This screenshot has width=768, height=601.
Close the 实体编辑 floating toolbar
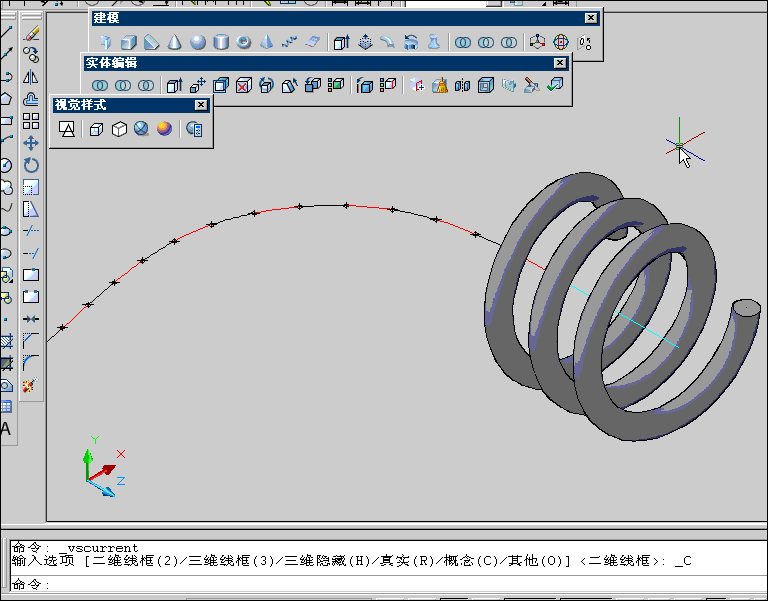[559, 62]
